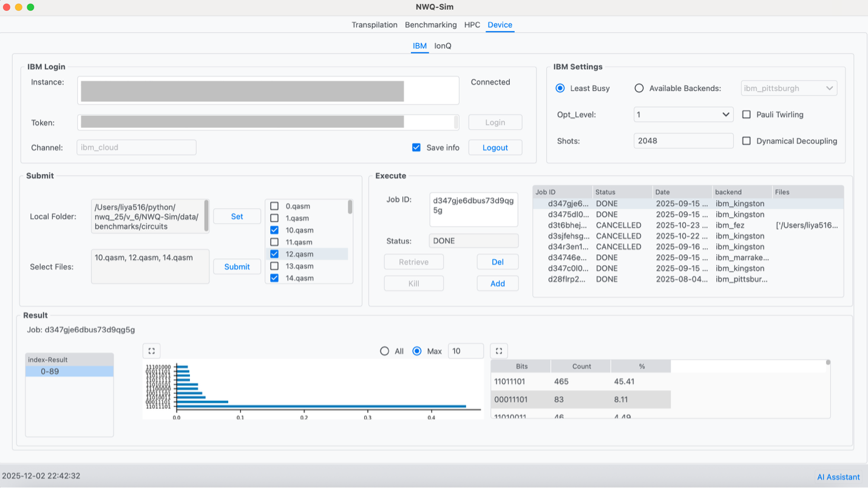Choose the All results radio option
Viewport: 868px width, 489px height.
tap(384, 351)
